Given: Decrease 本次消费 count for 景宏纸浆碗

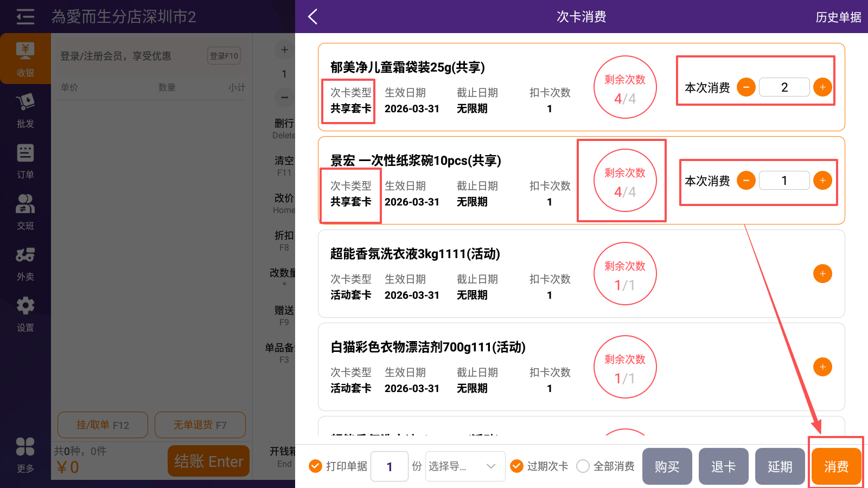Looking at the screenshot, I should pyautogui.click(x=746, y=181).
